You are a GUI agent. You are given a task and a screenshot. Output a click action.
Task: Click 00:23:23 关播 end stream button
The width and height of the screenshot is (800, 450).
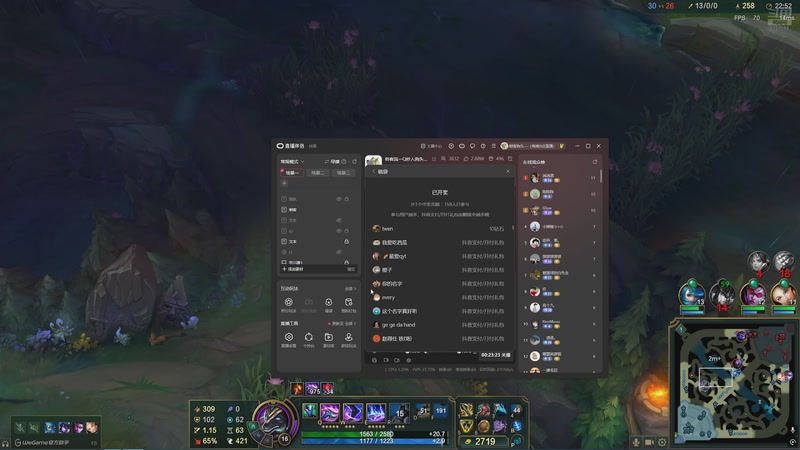coord(495,355)
